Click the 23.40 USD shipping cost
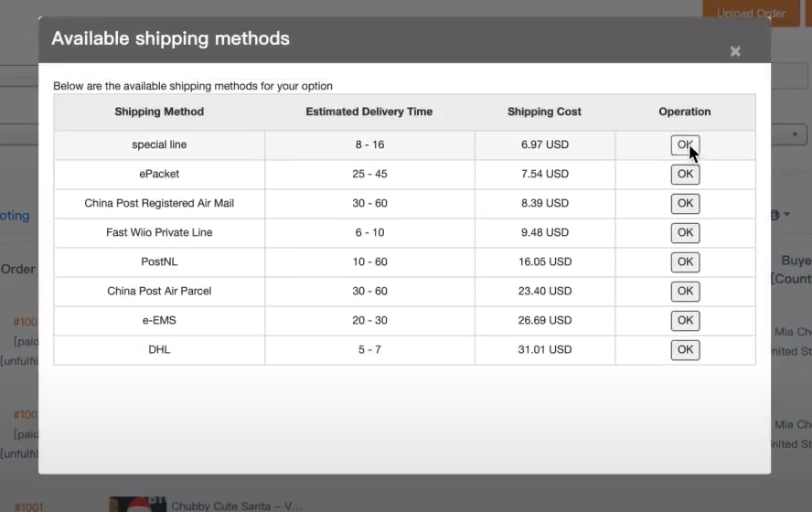812x512 pixels. click(x=545, y=291)
